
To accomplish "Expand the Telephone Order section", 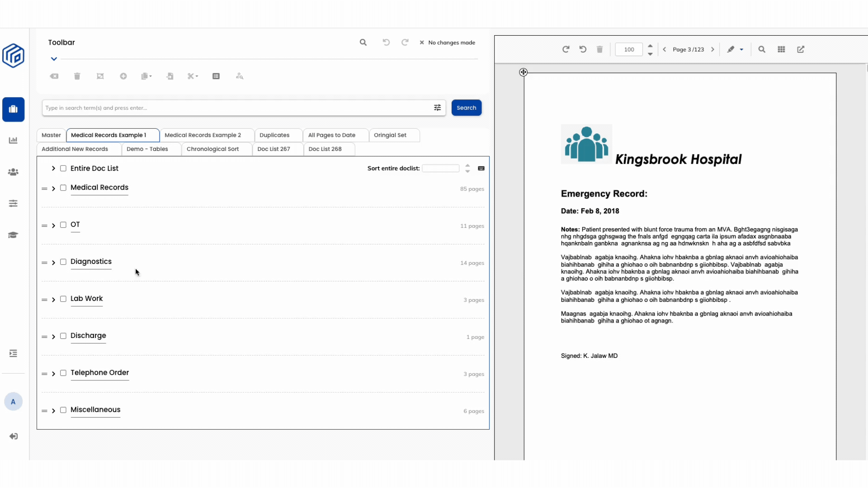I will (53, 374).
